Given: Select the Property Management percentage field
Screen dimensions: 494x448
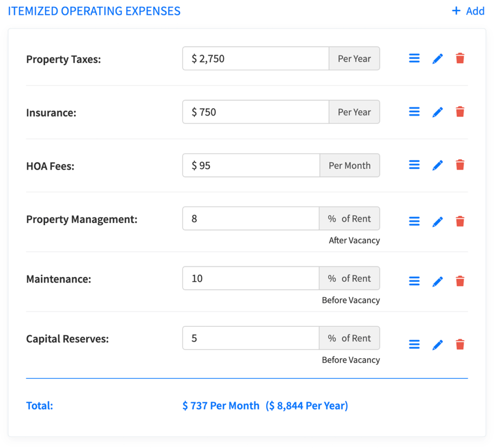Looking at the screenshot, I should (x=251, y=218).
